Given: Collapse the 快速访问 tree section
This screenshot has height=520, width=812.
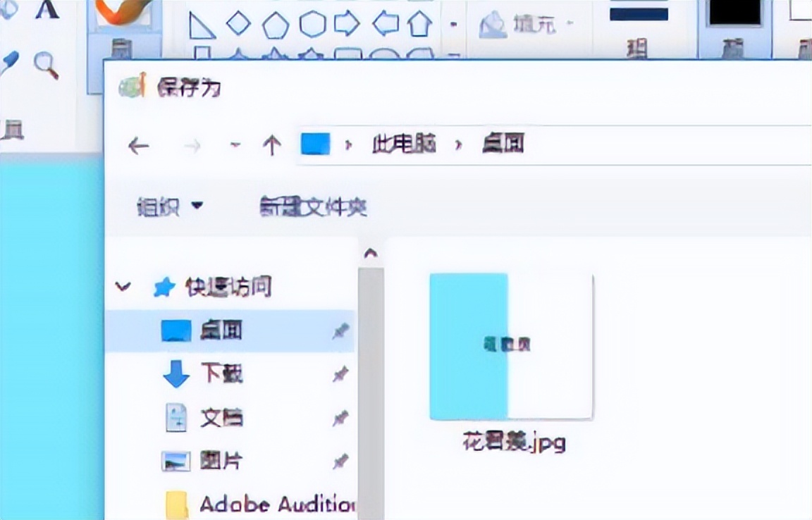Looking at the screenshot, I should 124,287.
